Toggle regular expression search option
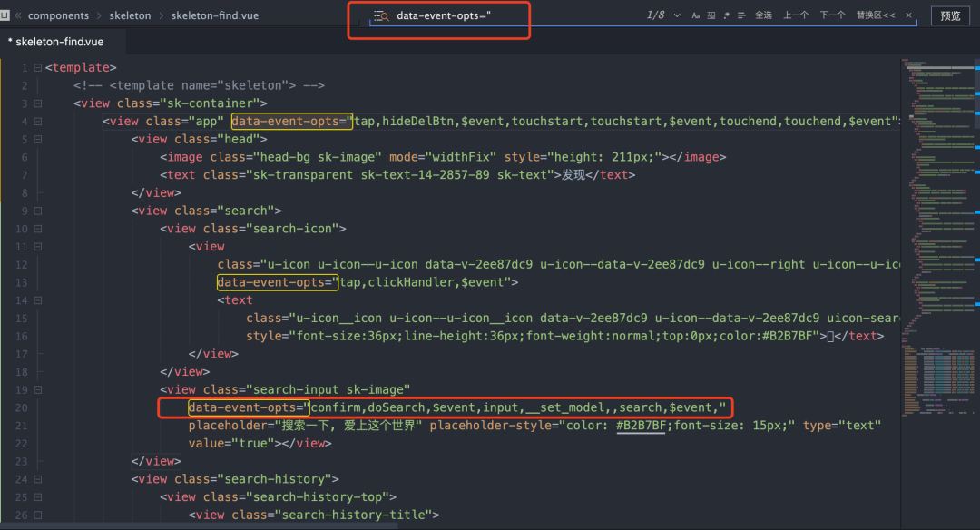Screen dimensions: 980x530 point(727,15)
